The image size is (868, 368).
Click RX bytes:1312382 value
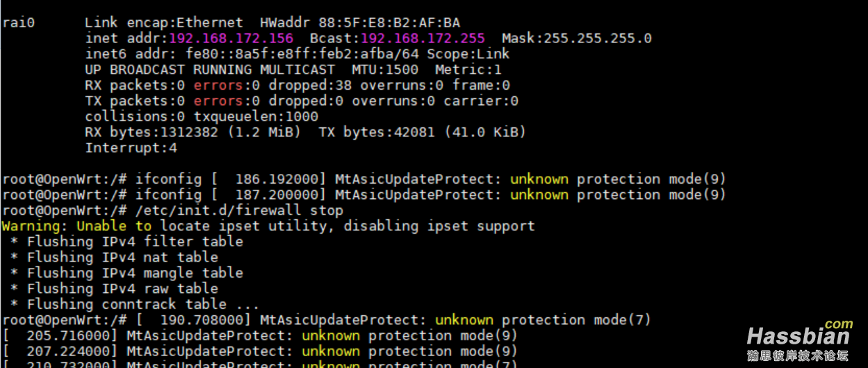[x=151, y=131]
